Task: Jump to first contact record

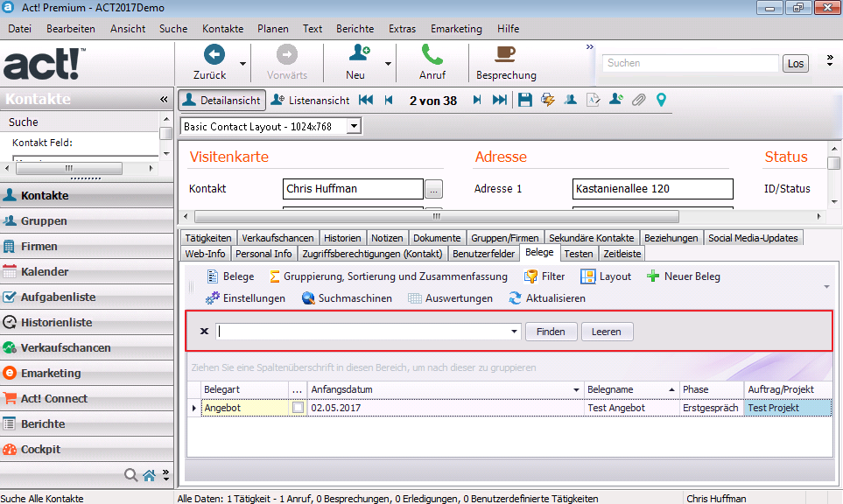Action: 366,100
